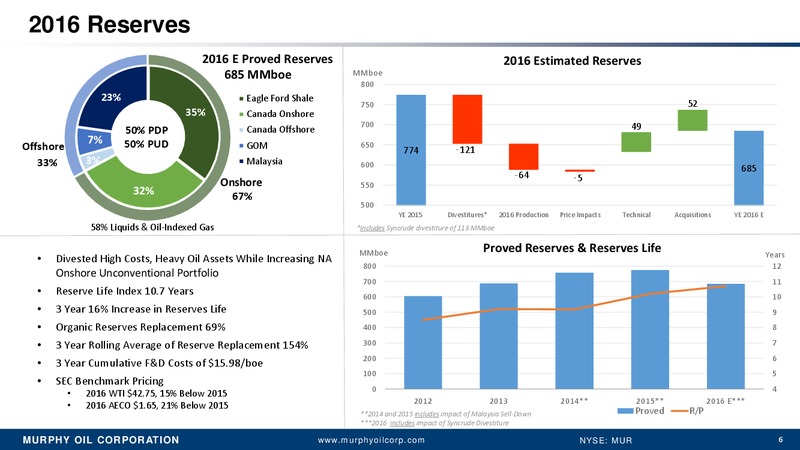Select the Price Impacts bar labeled -5
The width and height of the screenshot is (800, 450).
[x=580, y=171]
